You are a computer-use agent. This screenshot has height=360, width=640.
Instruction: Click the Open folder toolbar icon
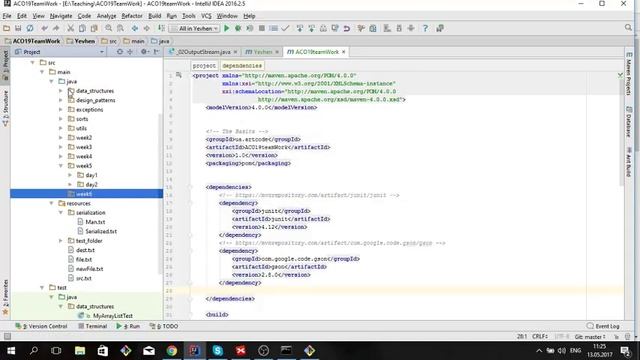point(7,28)
